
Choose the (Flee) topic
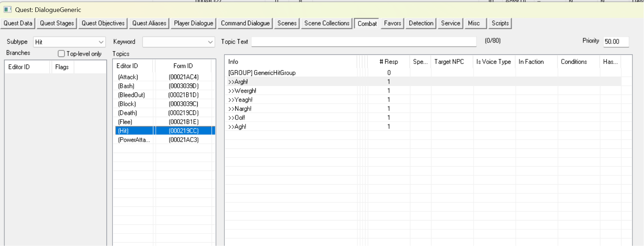125,122
